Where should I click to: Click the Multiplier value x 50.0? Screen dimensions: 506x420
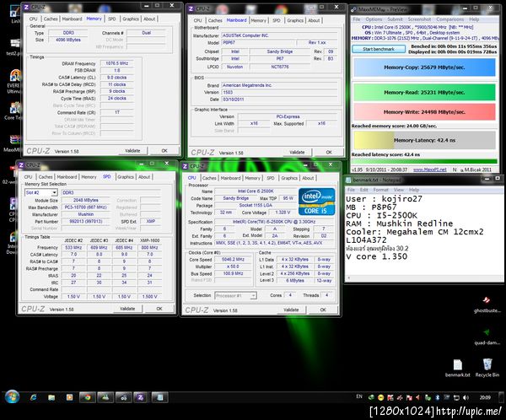[233, 267]
